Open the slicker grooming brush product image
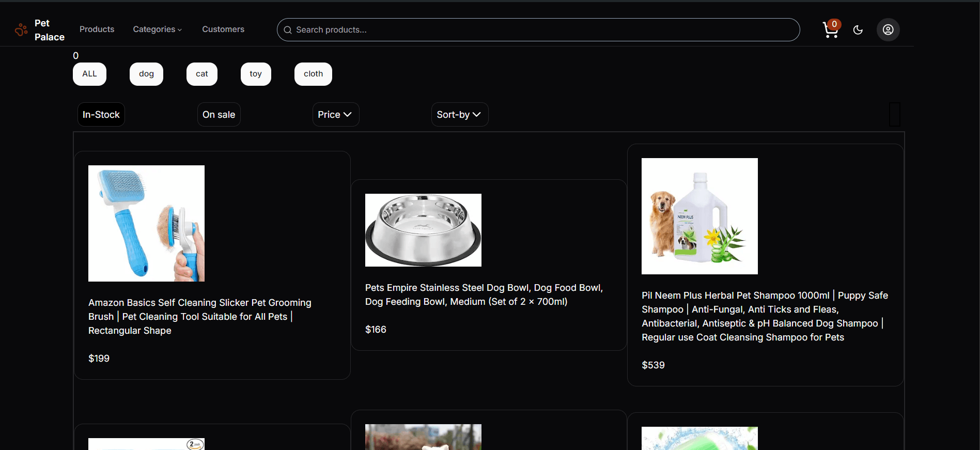The height and width of the screenshot is (450, 980). pyautogui.click(x=146, y=223)
